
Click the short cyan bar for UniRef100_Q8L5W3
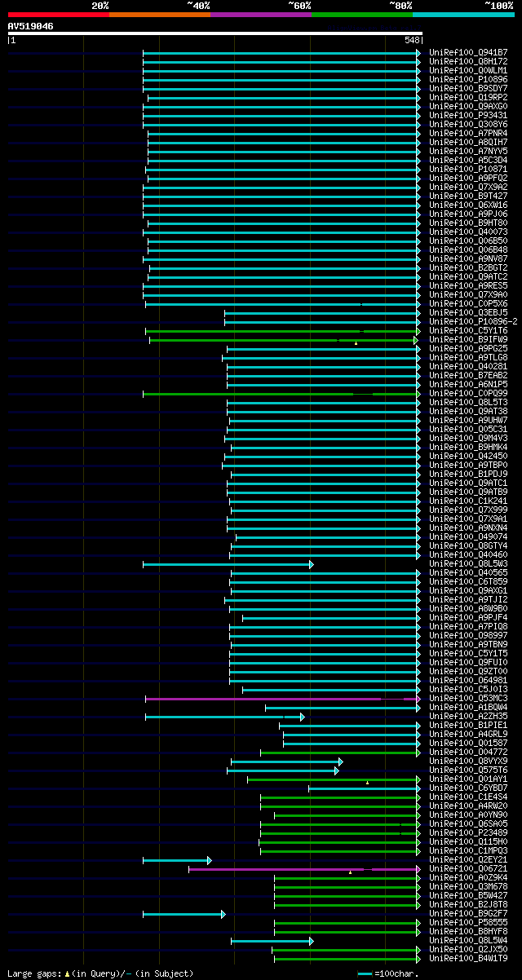[x=228, y=563]
